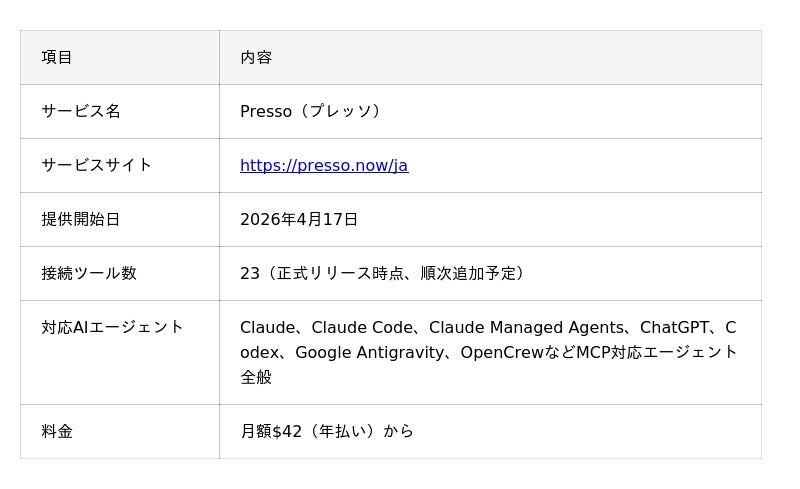
Task: Click the 23（正式リリース時点、順次追加予定） cell
Action: [x=383, y=274]
